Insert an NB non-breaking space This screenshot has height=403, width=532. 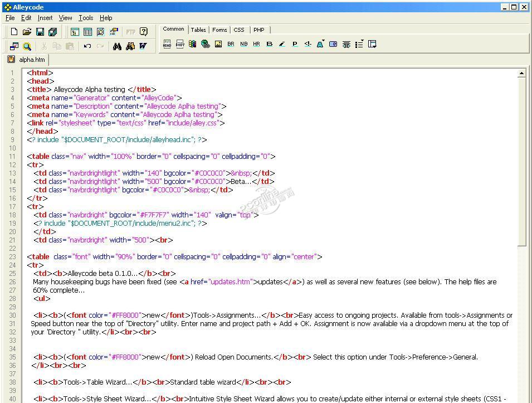[243, 44]
